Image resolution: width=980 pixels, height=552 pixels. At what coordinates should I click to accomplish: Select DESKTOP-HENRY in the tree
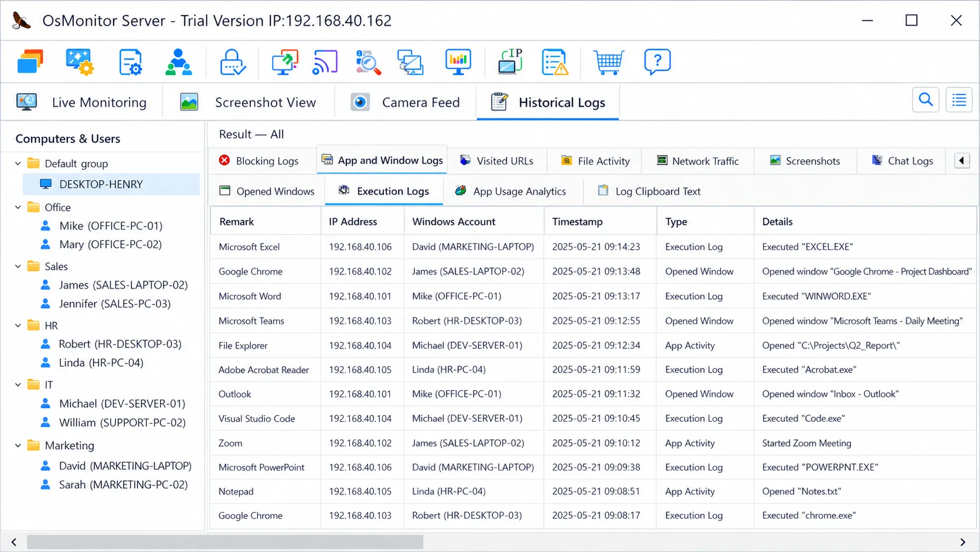click(x=111, y=184)
